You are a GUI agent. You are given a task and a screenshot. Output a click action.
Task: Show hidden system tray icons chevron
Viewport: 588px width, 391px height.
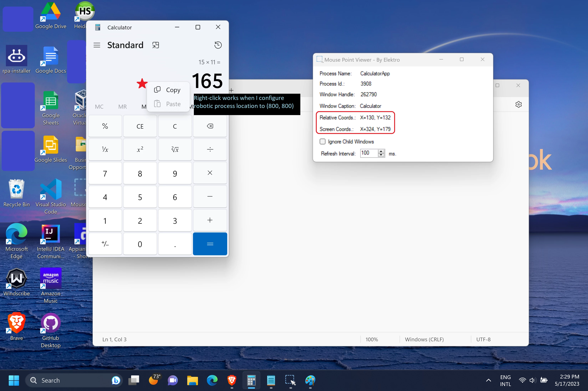click(488, 380)
